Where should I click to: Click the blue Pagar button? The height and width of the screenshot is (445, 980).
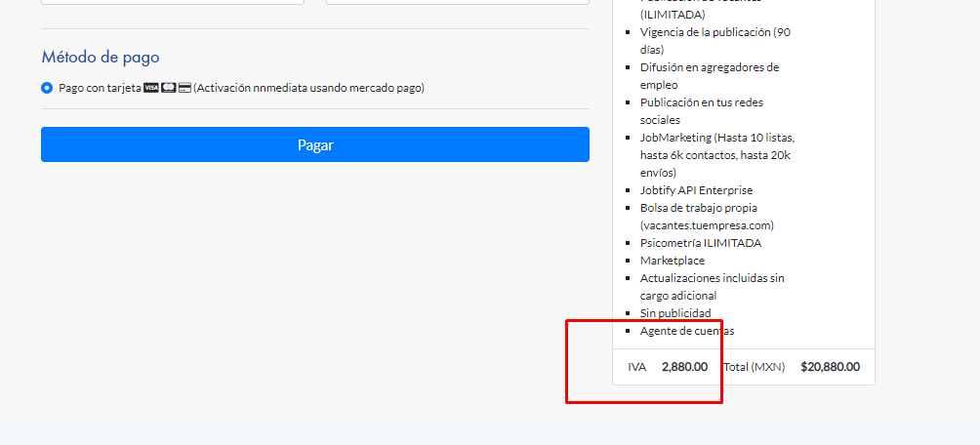315,144
